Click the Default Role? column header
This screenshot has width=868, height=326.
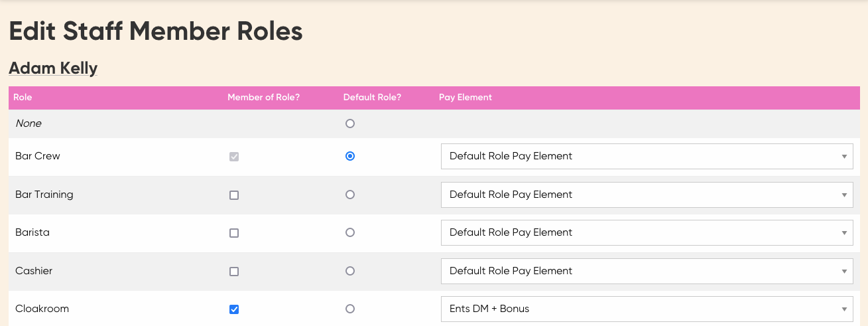point(372,98)
